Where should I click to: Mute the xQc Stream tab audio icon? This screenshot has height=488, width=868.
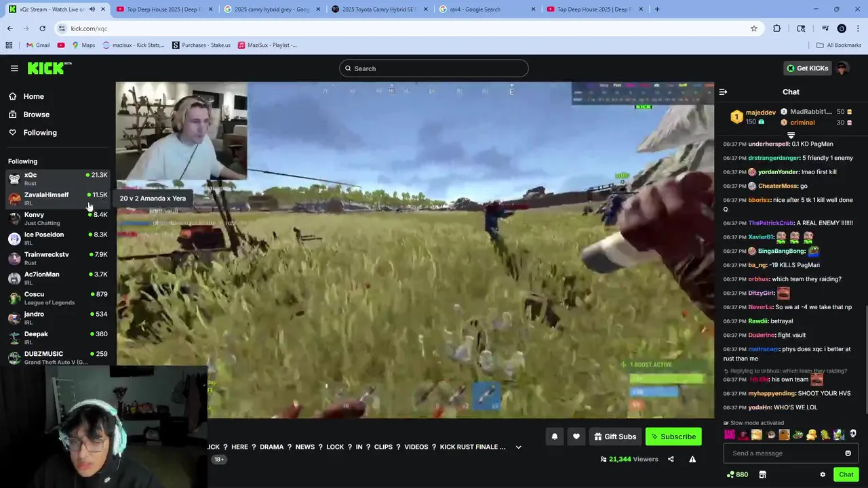pos(92,9)
